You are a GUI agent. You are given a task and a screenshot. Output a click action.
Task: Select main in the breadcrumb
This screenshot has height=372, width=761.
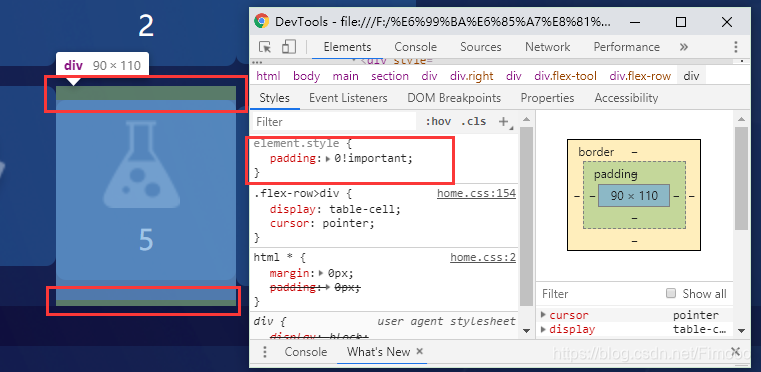pyautogui.click(x=346, y=76)
